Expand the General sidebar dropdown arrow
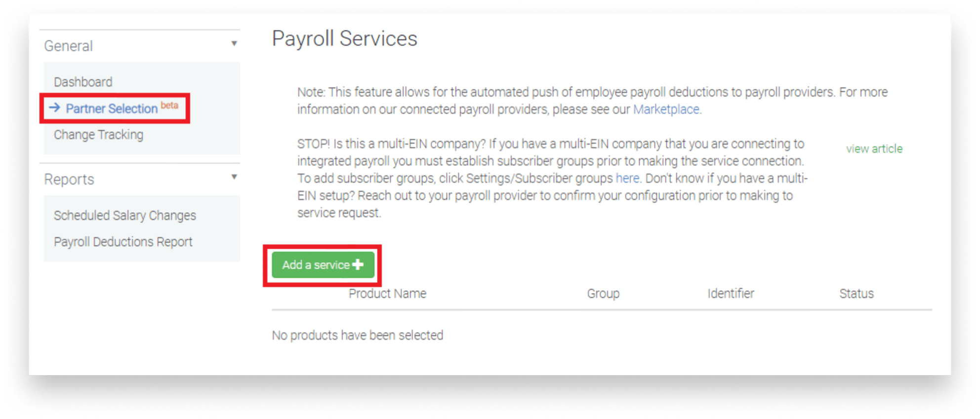Viewport: 980px width, 419px height. tap(234, 44)
